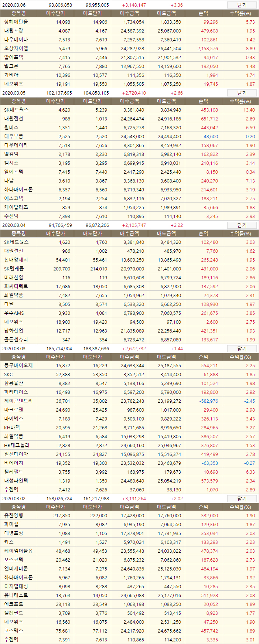The width and height of the screenshot is (259, 644).
Task: Click total profit +2,720,410
Action: 134,93
